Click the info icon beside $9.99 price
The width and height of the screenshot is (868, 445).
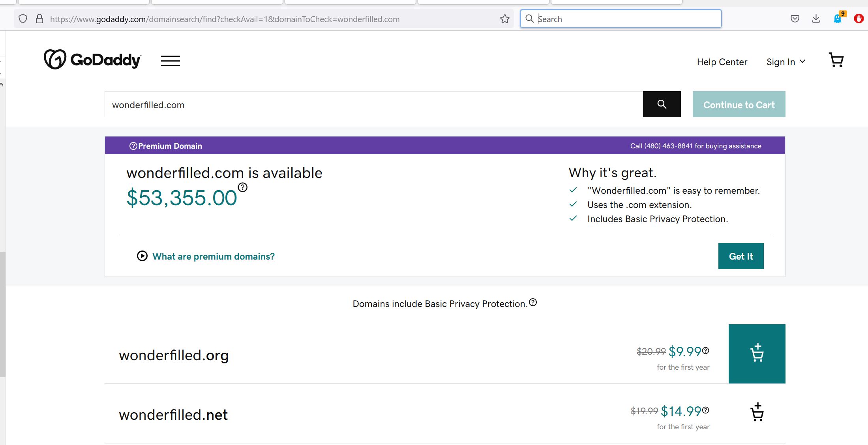706,350
